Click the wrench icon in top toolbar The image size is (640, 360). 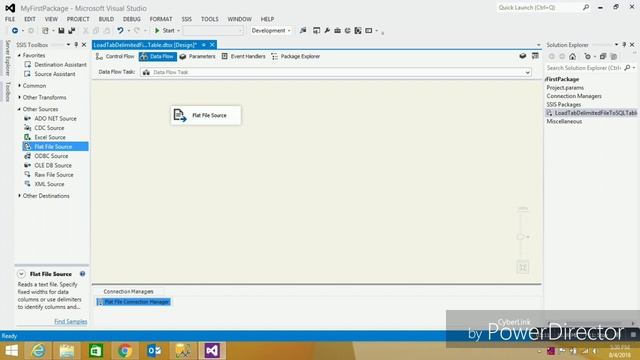[x=327, y=31]
